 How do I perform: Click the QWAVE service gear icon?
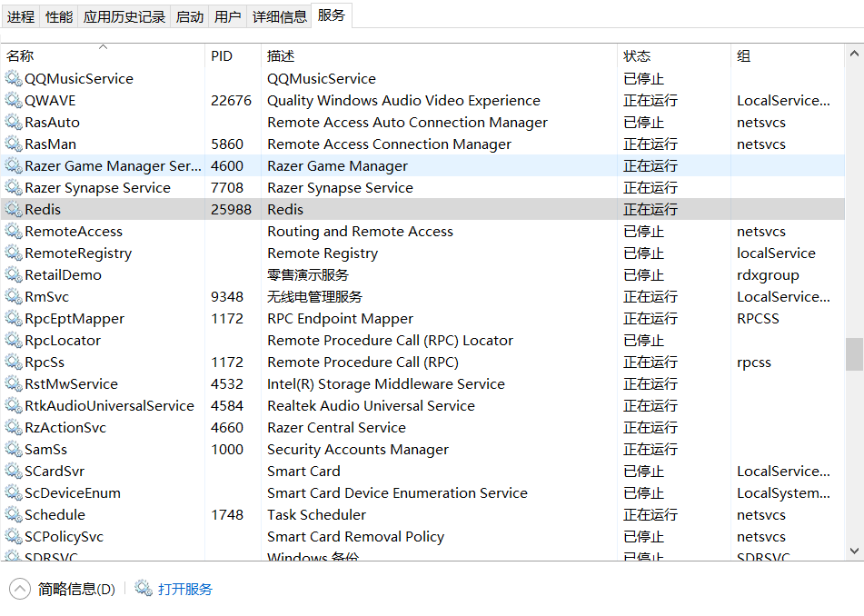[x=14, y=101]
